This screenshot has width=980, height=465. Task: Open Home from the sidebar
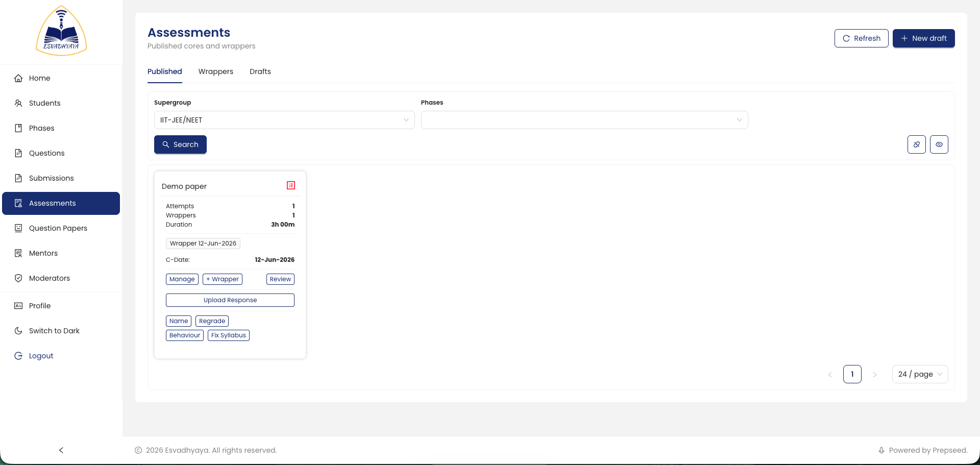coord(61,78)
